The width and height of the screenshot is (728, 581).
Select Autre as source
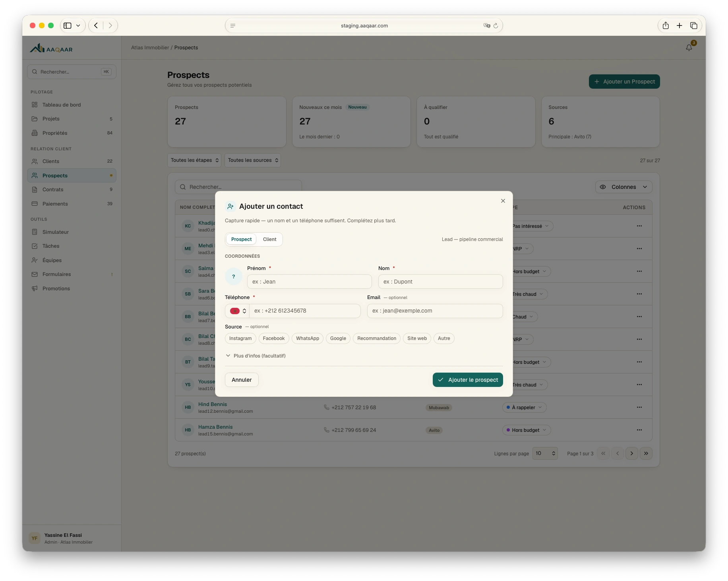coord(444,338)
